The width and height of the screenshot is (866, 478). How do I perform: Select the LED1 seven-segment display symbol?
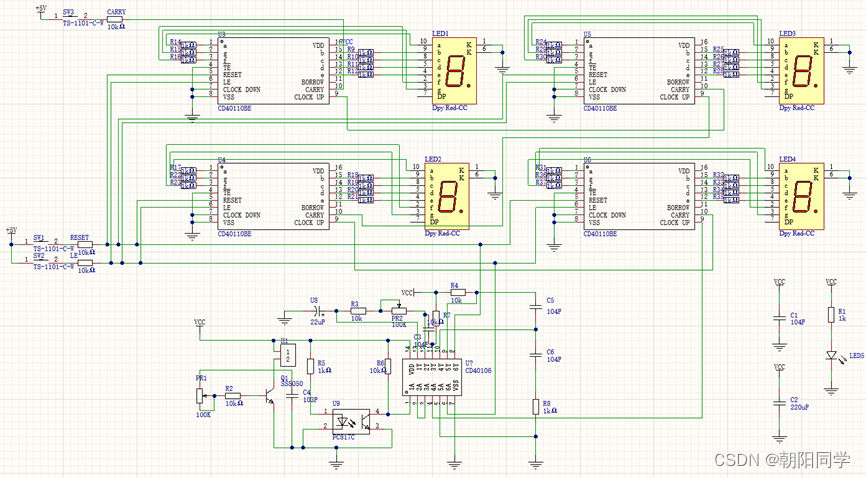[x=455, y=71]
